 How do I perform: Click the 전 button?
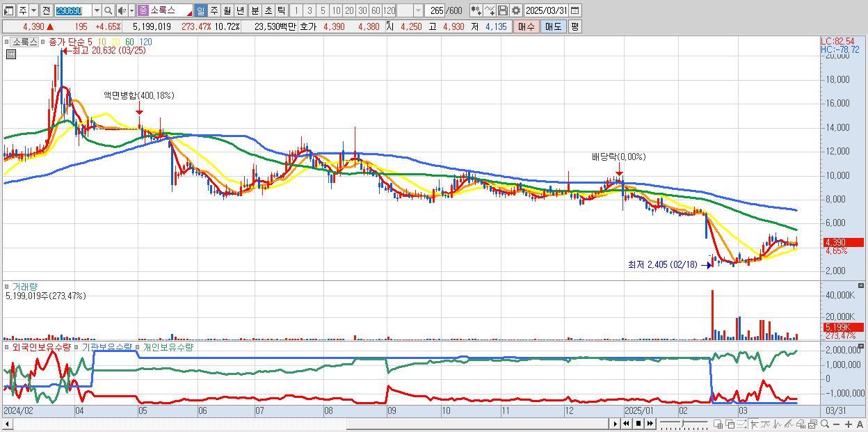[46, 10]
